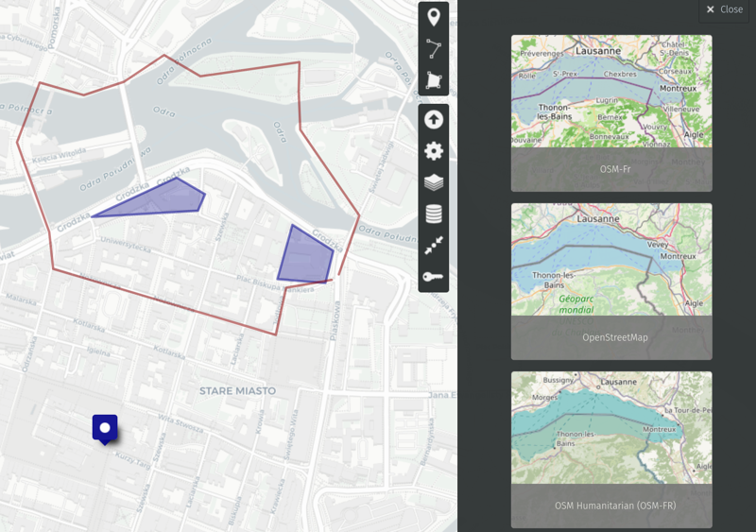Click the center map arrows icon
This screenshot has width=756, height=532.
(434, 245)
